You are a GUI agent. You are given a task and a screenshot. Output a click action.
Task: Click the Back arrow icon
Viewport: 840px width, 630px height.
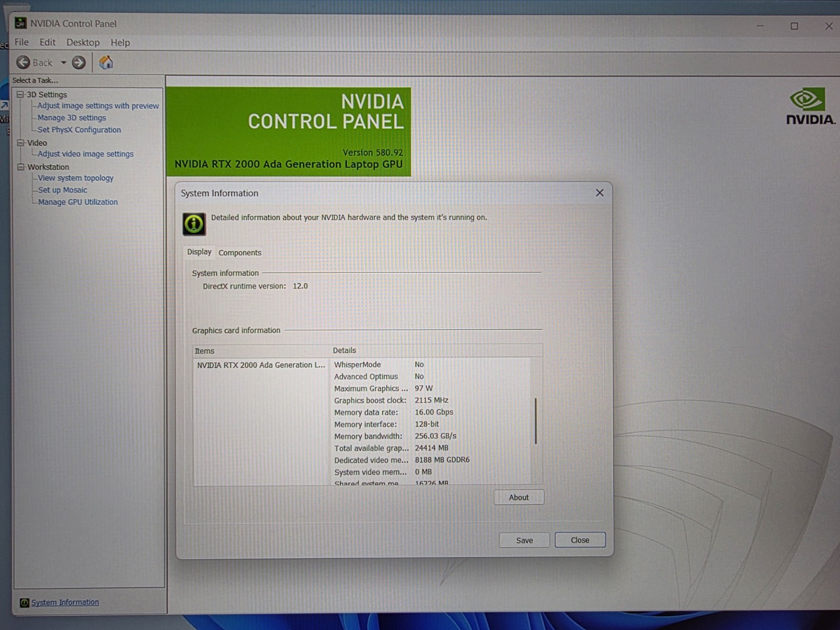click(x=23, y=62)
